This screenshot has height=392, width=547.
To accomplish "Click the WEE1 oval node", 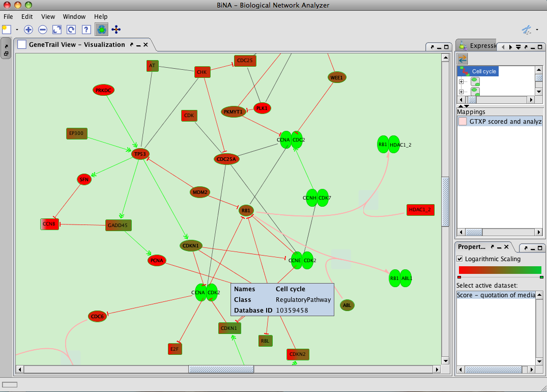I will tap(337, 77).
